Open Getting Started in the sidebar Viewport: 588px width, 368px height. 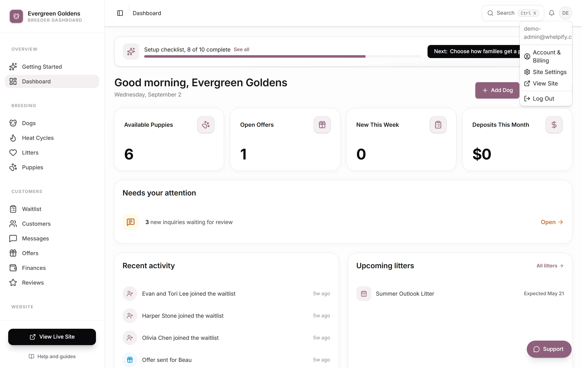click(x=52, y=67)
